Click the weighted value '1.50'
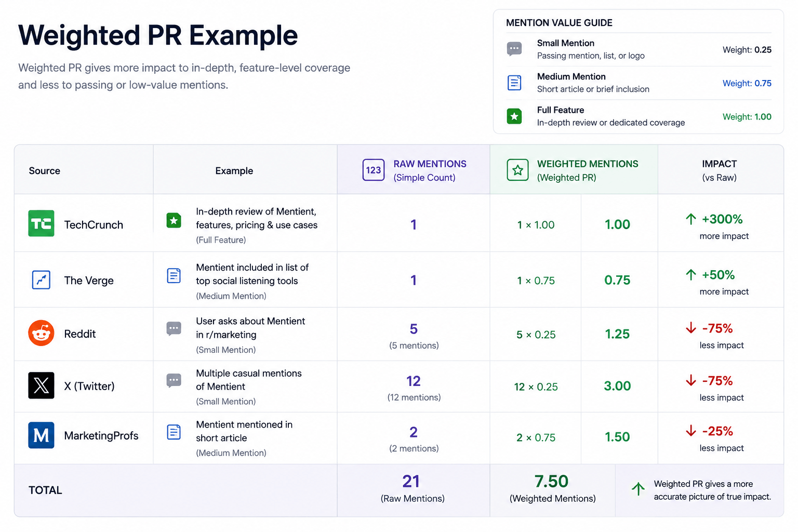798x532 pixels. [617, 437]
